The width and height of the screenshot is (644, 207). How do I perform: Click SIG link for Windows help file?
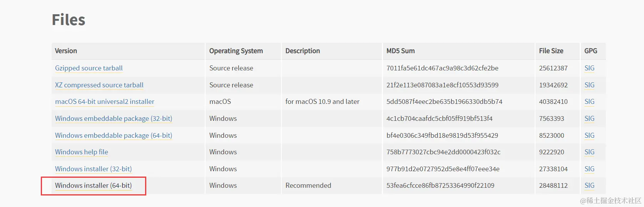coord(589,152)
